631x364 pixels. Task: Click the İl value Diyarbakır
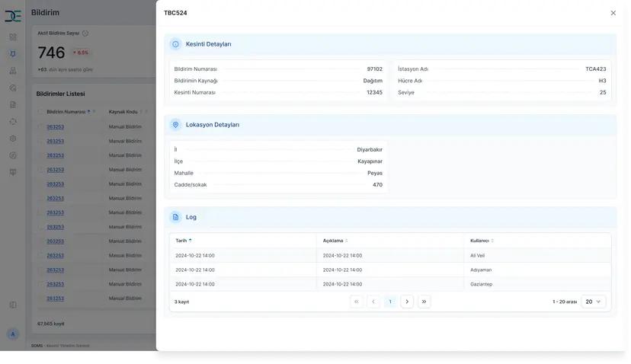[370, 149]
